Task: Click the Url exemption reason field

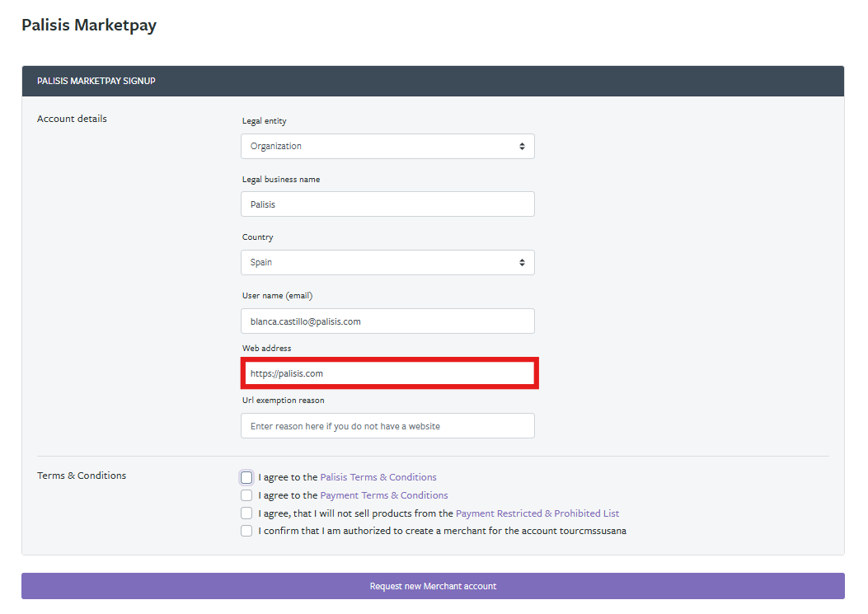Action: pos(387,426)
